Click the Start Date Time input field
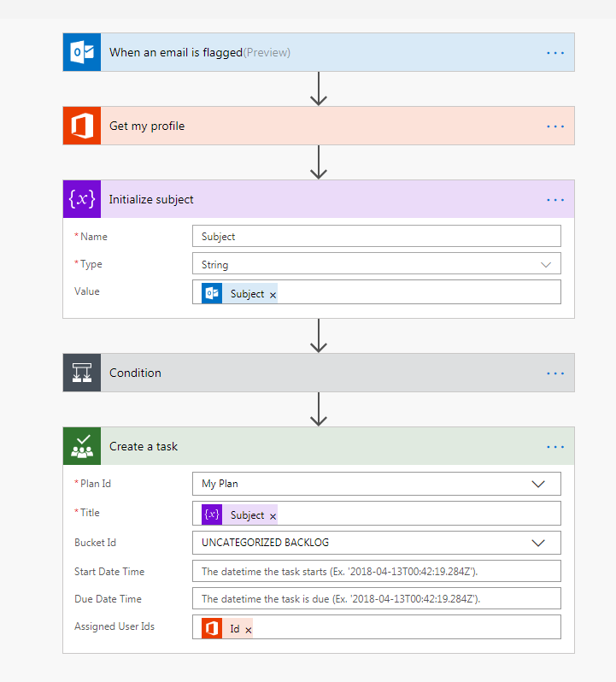Image resolution: width=616 pixels, height=682 pixels. click(x=377, y=571)
